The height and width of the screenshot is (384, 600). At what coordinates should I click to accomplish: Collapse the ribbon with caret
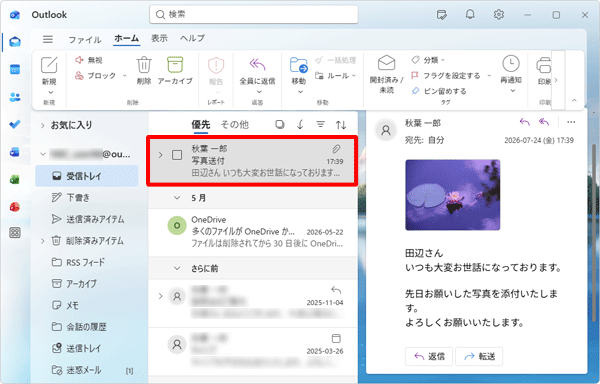point(574,101)
